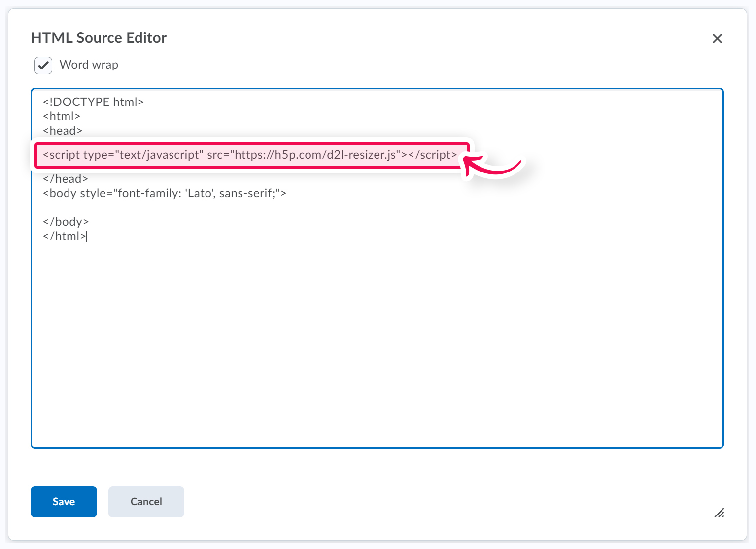Cancel editing the HTML source
This screenshot has width=756, height=549.
click(146, 502)
